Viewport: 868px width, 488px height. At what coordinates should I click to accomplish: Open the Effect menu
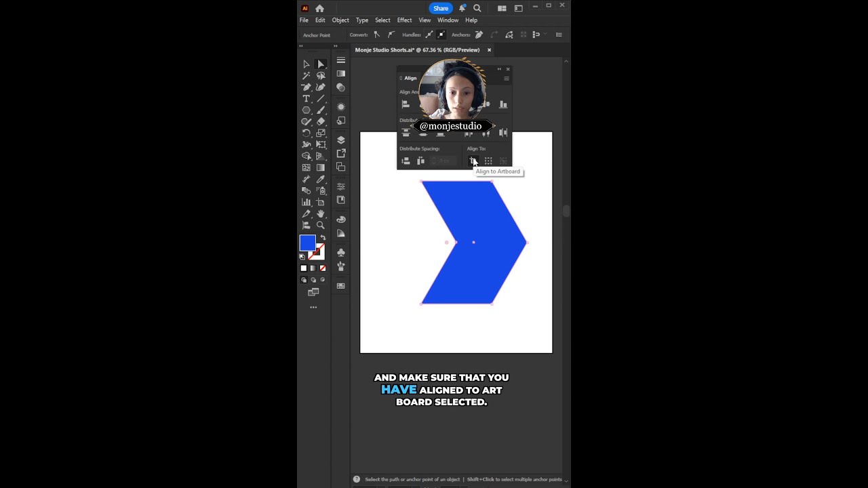[x=404, y=20]
